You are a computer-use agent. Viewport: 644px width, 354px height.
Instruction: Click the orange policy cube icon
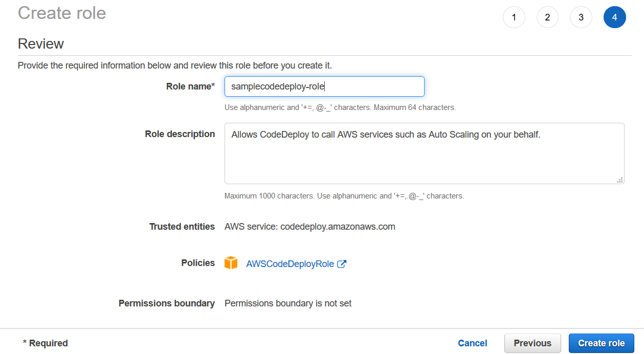click(x=231, y=263)
